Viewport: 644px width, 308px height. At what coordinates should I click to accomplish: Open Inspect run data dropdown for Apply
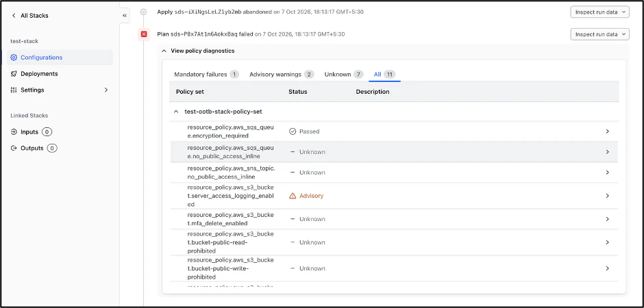point(599,12)
